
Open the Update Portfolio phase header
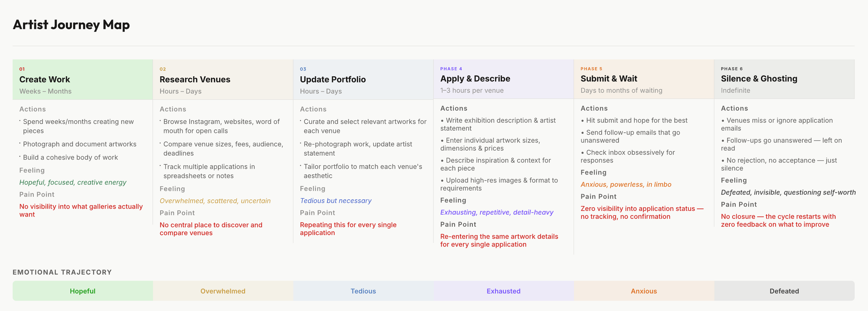pos(333,79)
